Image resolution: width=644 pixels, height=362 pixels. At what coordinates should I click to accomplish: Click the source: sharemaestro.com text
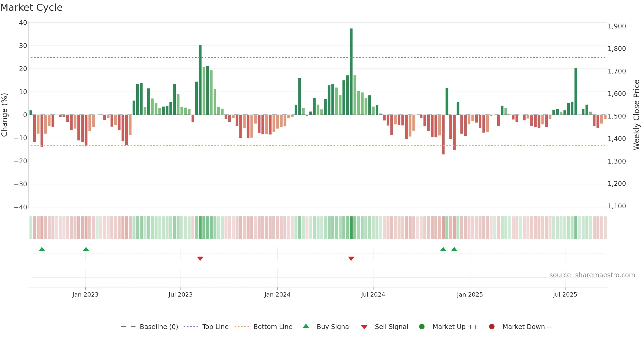point(592,275)
